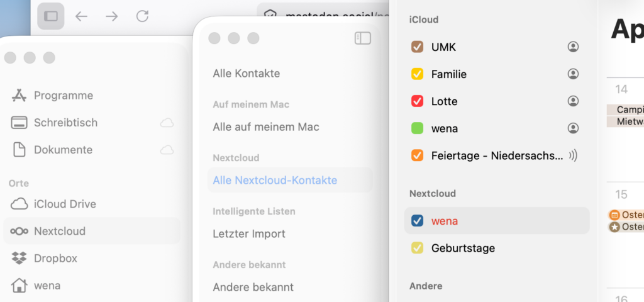
Task: Select Alle Nextcloud-Kontakte list
Action: click(x=275, y=181)
